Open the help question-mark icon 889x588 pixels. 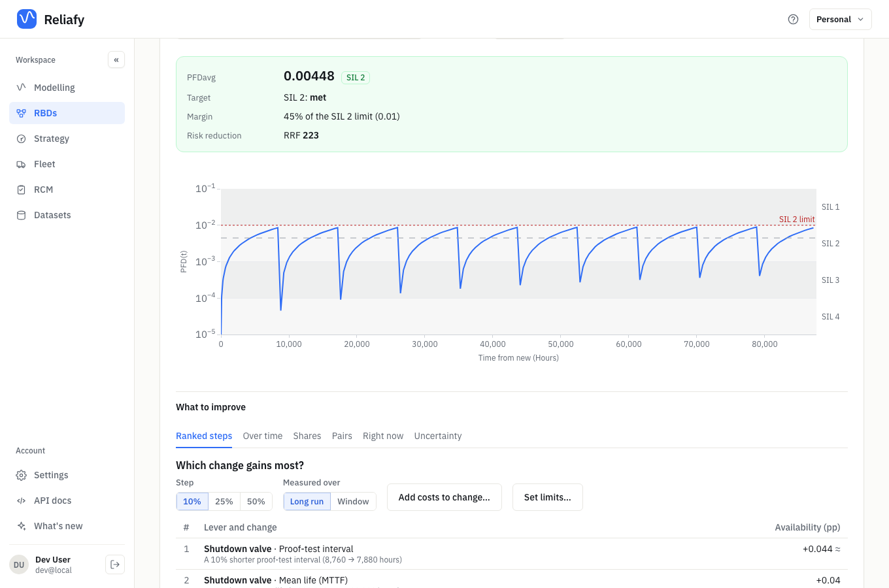tap(793, 20)
